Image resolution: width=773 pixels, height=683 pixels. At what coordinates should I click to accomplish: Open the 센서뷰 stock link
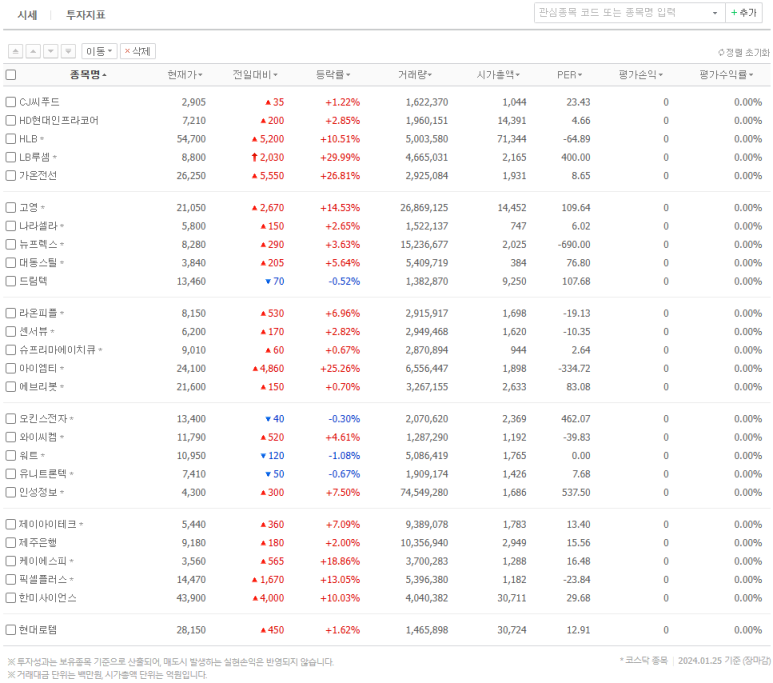pyautogui.click(x=34, y=332)
